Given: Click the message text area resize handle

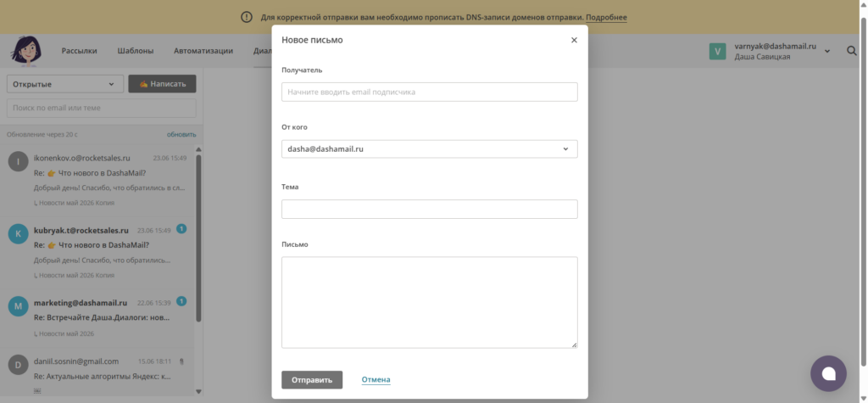Looking at the screenshot, I should pos(574,344).
